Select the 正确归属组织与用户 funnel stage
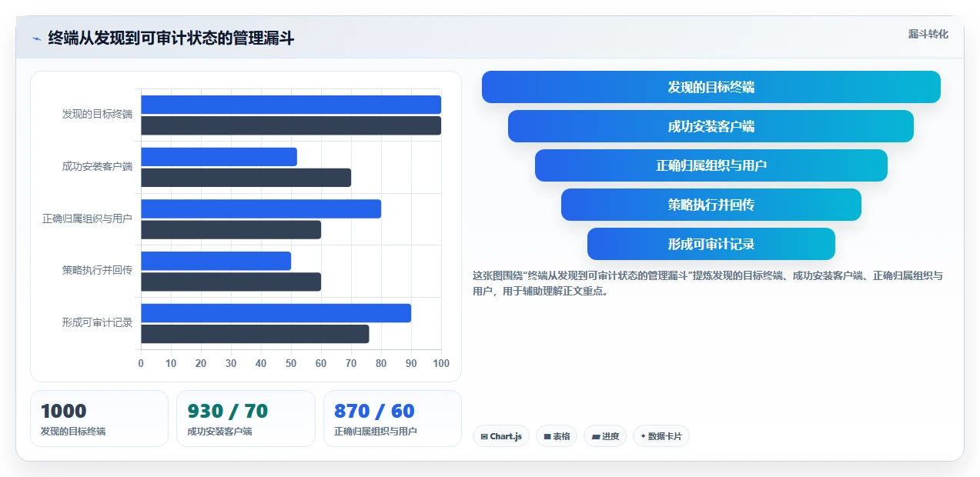 tap(711, 165)
